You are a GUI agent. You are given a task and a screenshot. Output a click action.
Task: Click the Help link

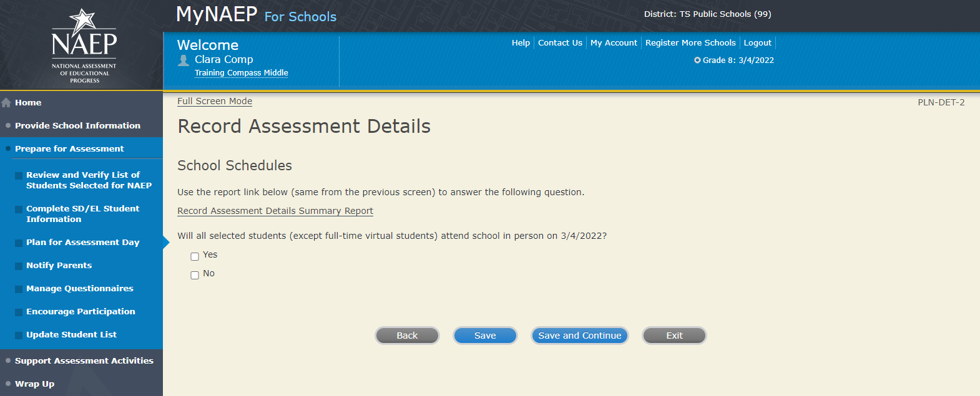click(x=521, y=43)
